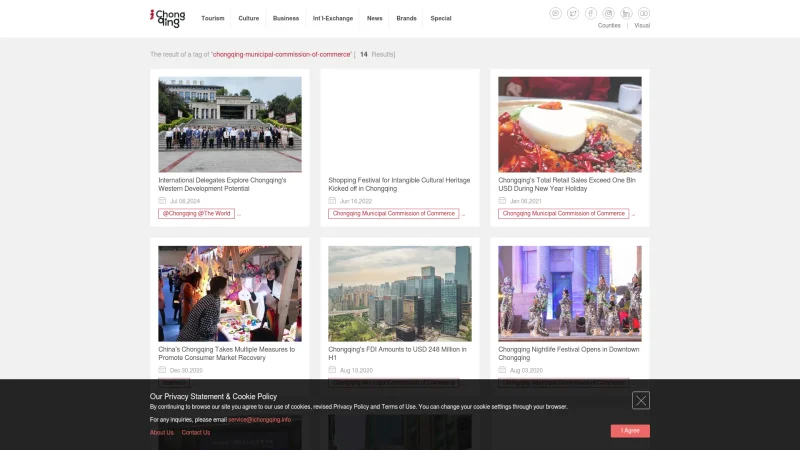Open the Twitter social icon
This screenshot has width=800, height=450.
coord(573,13)
